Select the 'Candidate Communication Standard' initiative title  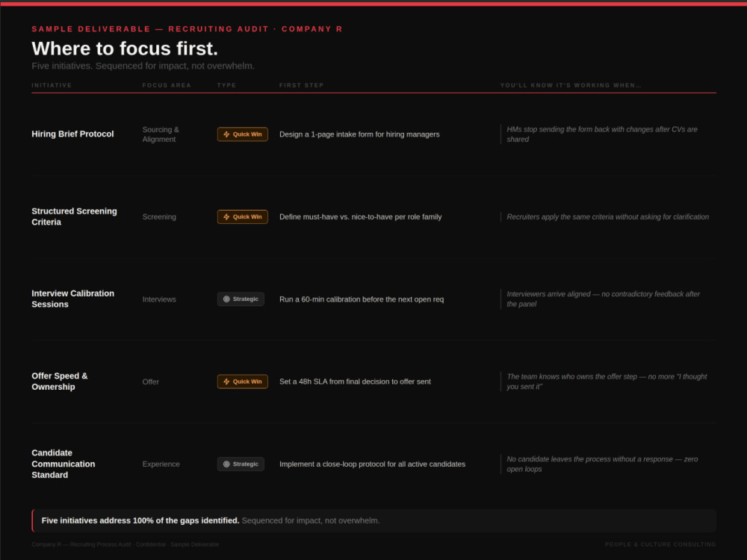click(63, 464)
